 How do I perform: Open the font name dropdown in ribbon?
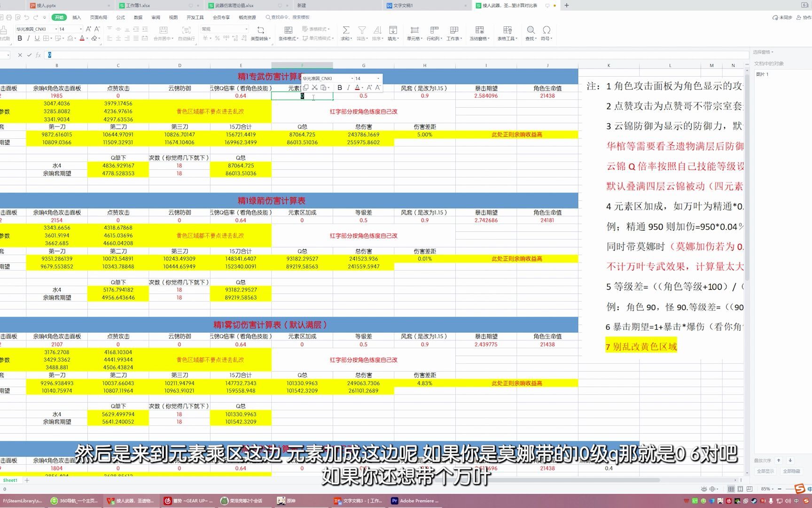point(56,29)
